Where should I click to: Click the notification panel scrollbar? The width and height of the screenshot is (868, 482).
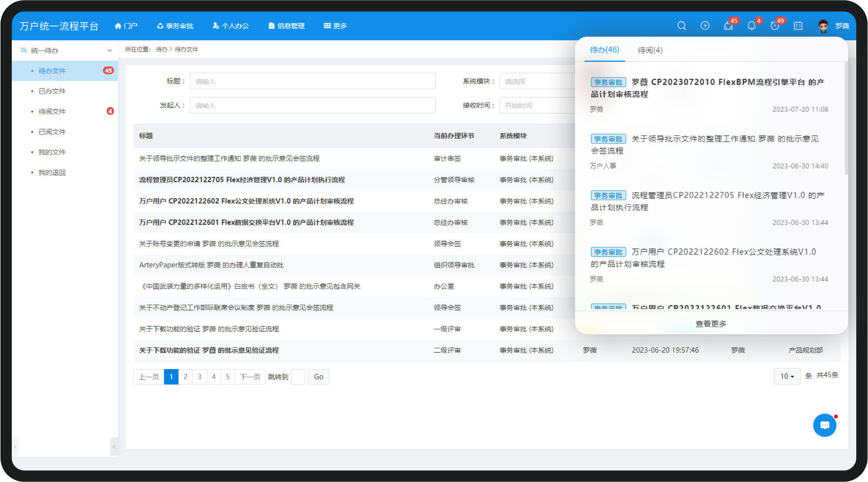pos(846,118)
